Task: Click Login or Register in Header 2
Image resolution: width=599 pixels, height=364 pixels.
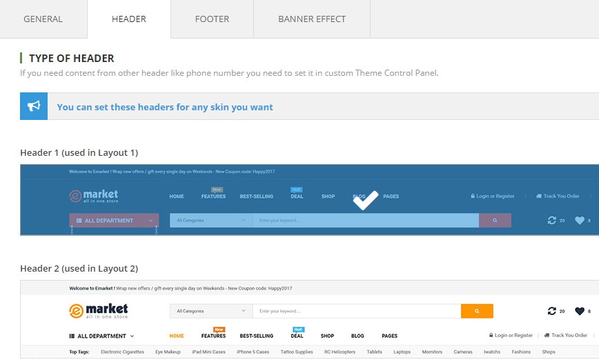Action: pos(513,335)
